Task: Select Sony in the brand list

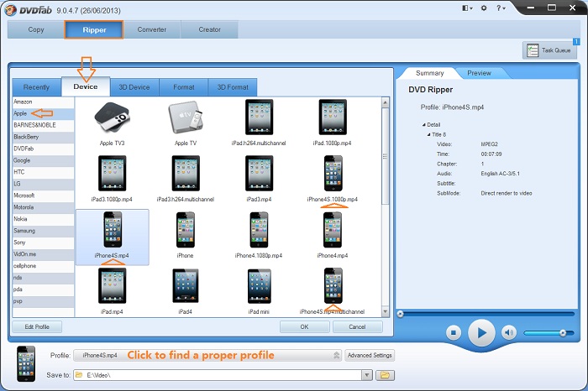Action: (43, 242)
